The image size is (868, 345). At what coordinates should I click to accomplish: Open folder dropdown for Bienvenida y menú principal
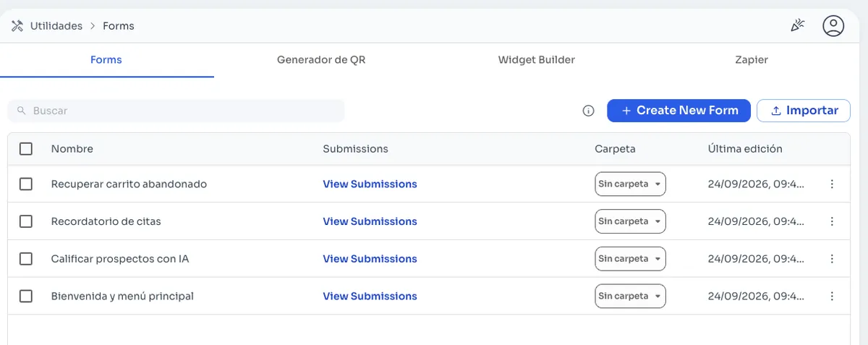tap(630, 296)
